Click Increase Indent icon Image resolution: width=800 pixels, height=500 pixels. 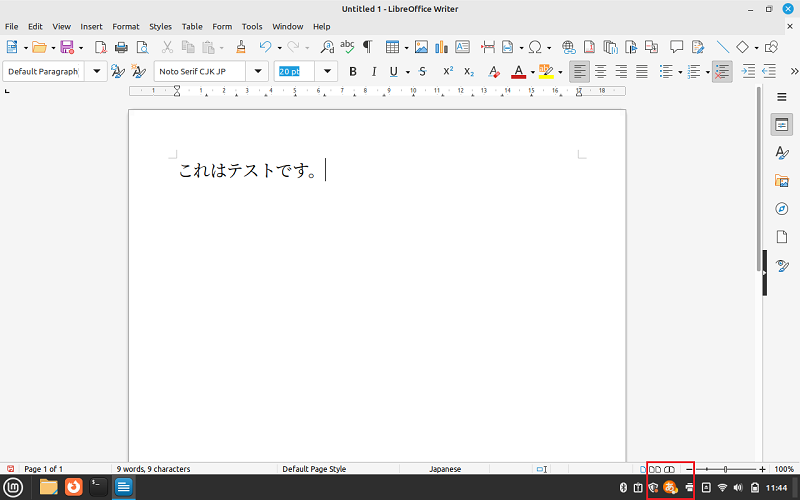coord(748,71)
